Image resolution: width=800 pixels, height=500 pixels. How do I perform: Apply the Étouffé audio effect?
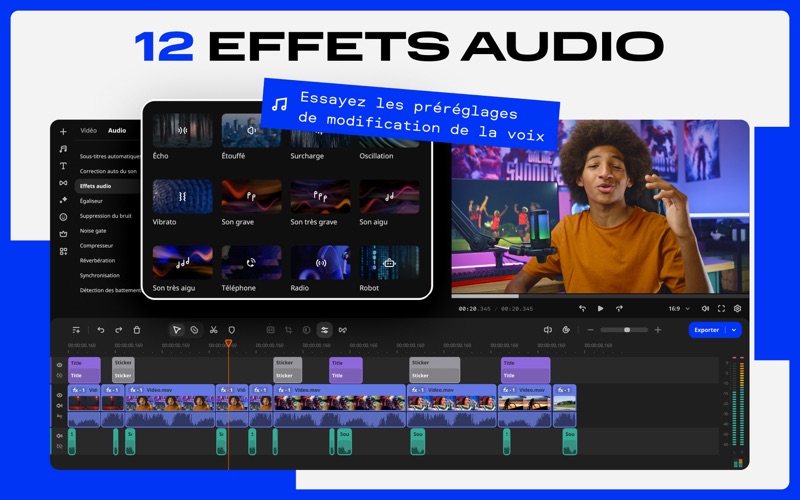(251, 131)
